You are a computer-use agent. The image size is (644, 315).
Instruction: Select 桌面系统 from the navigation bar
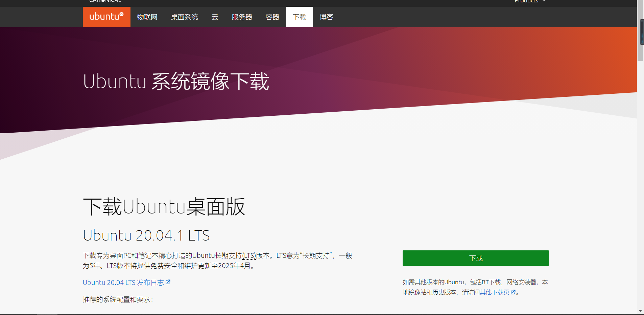point(185,17)
